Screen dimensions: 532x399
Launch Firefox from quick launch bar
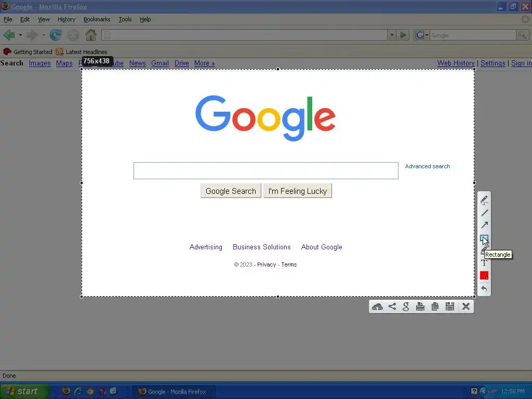pos(66,391)
